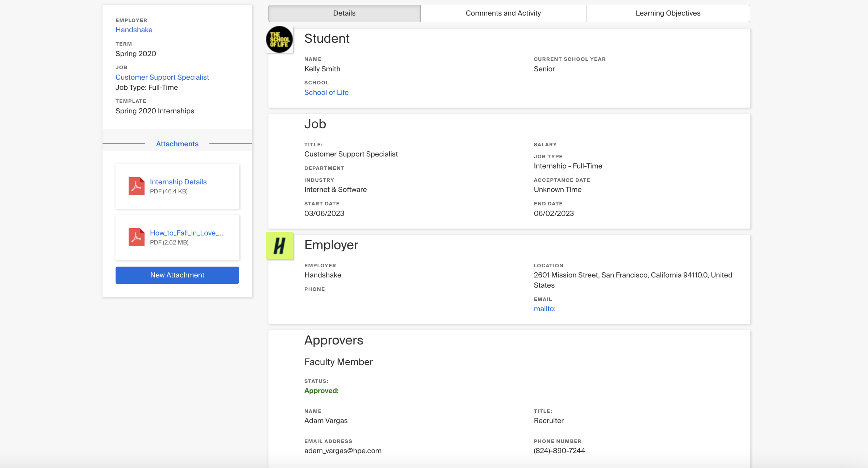Switch to the Details tab

(x=345, y=13)
